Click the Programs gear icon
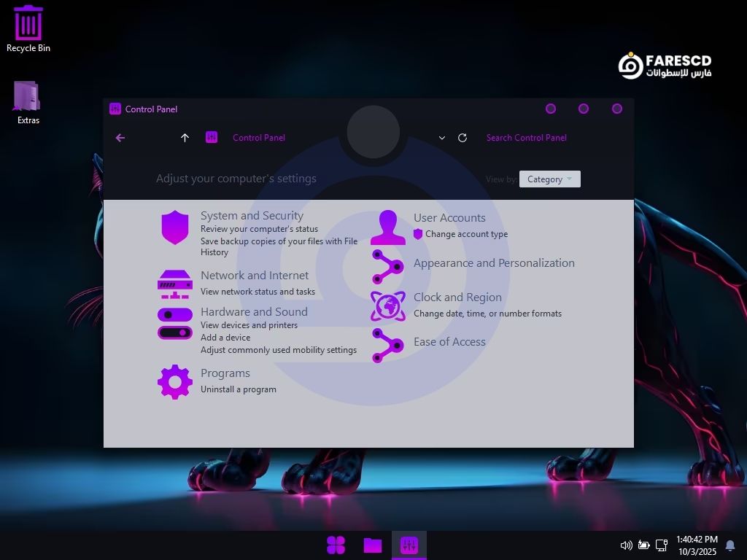Screen dimensions: 747x560 175,381
